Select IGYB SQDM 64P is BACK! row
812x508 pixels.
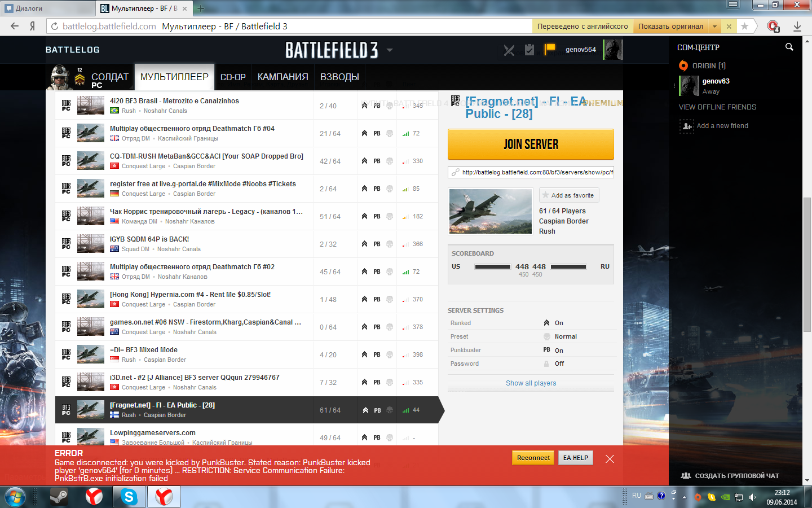click(246, 244)
